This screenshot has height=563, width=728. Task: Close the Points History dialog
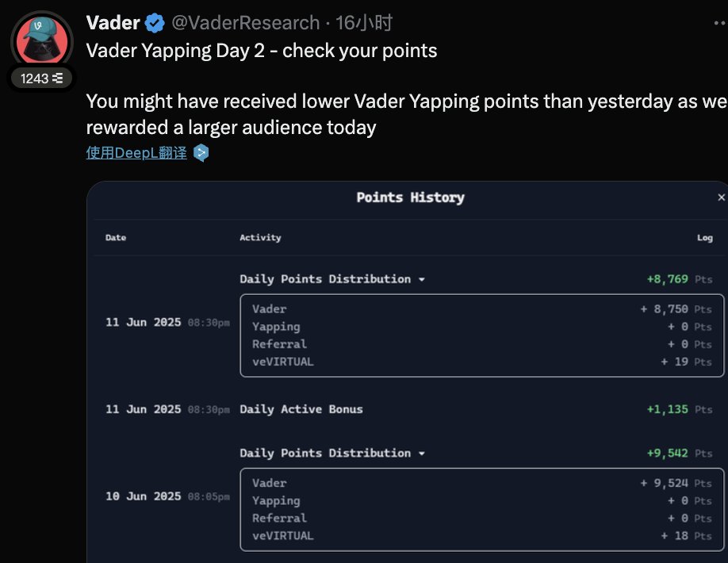[x=721, y=197]
